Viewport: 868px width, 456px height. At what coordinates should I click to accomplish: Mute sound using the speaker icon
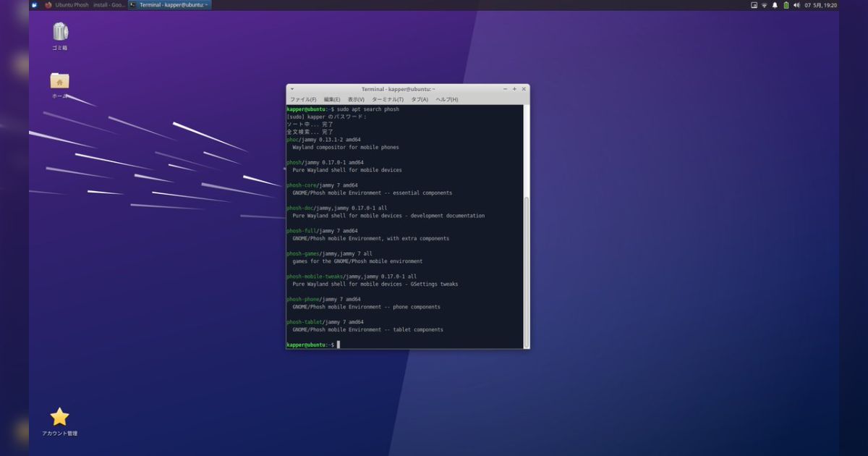click(798, 4)
